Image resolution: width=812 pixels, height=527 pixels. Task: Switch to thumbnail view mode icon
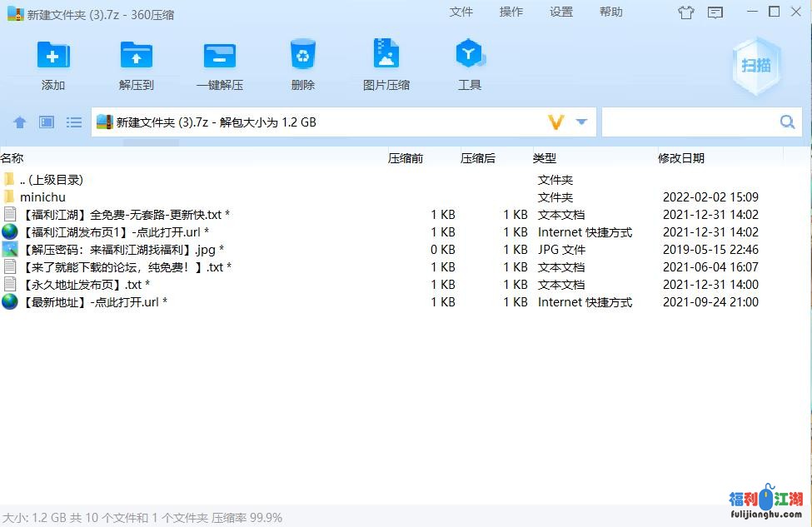(47, 122)
